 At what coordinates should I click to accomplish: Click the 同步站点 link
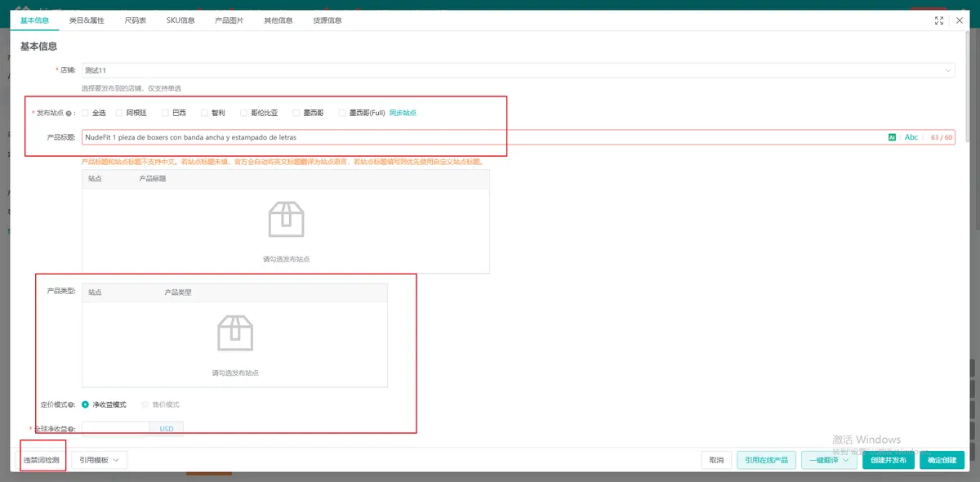coord(403,113)
